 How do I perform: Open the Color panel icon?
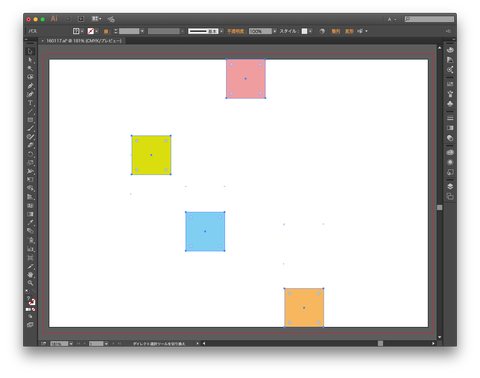pyautogui.click(x=450, y=50)
